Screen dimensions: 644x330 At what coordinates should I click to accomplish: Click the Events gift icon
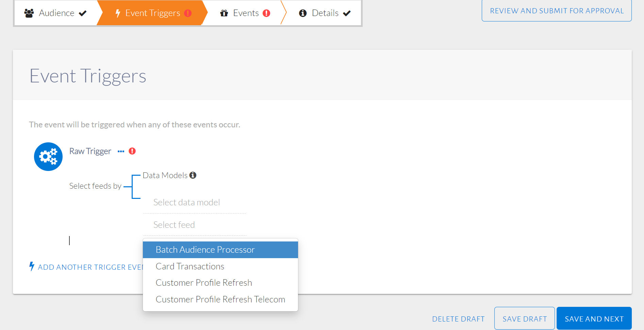pos(224,13)
